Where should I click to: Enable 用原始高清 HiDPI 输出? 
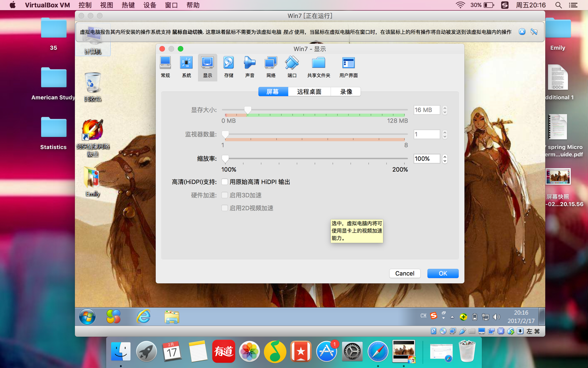225,181
